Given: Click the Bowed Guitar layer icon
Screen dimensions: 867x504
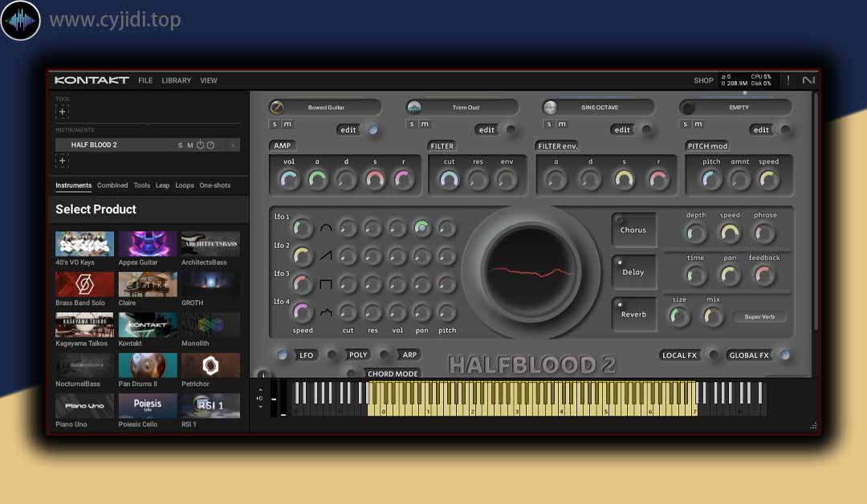Looking at the screenshot, I should pyautogui.click(x=277, y=108).
